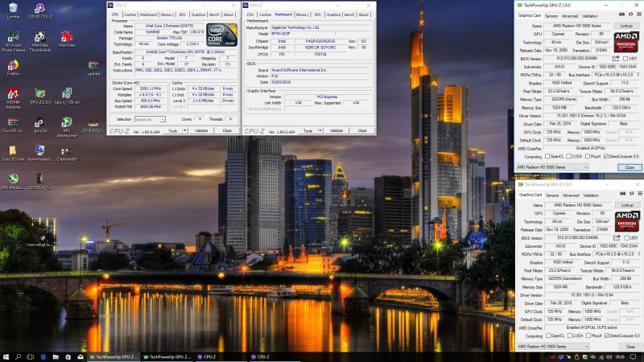Open the Sensors tab in top GPU-Z window
This screenshot has width=644, height=362.
tap(551, 16)
